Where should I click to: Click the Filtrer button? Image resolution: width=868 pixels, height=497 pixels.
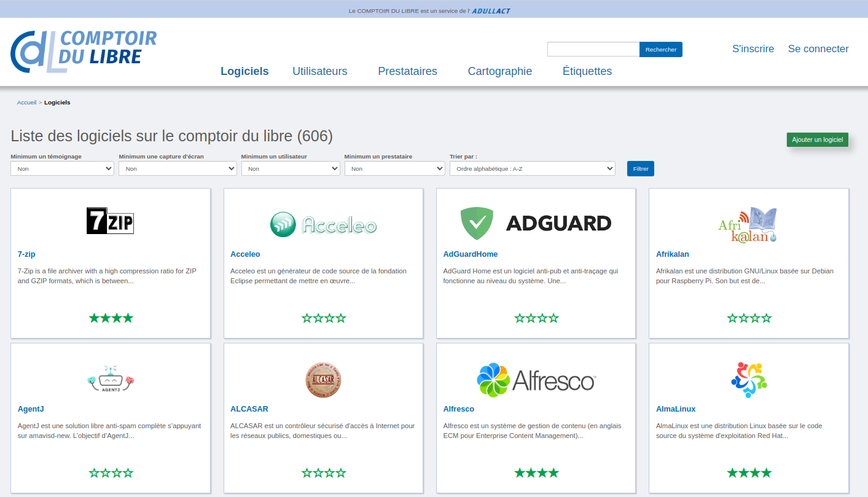pos(640,168)
